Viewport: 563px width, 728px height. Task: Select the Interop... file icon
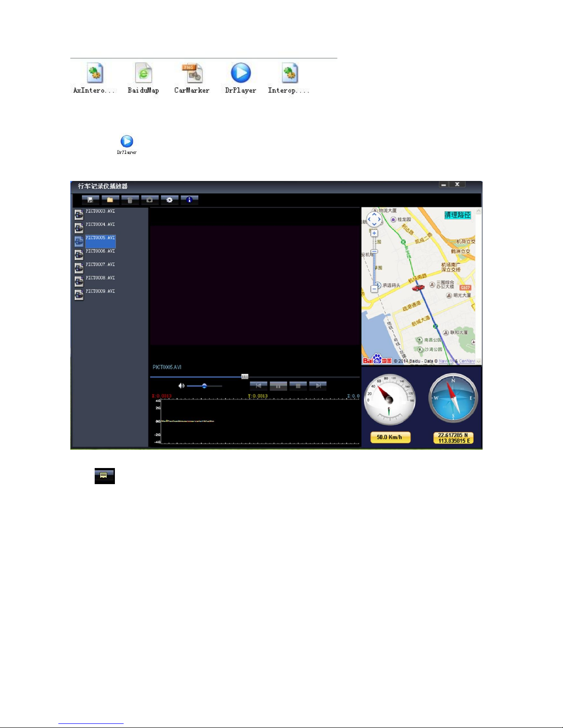(x=290, y=73)
